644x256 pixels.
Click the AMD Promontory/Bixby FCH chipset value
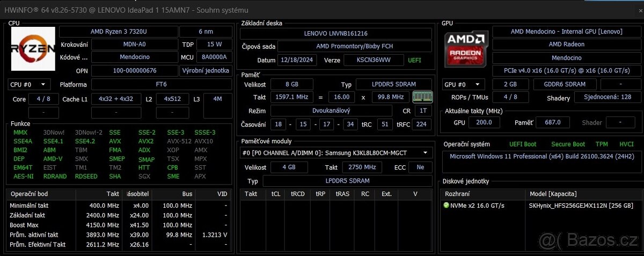pyautogui.click(x=354, y=47)
